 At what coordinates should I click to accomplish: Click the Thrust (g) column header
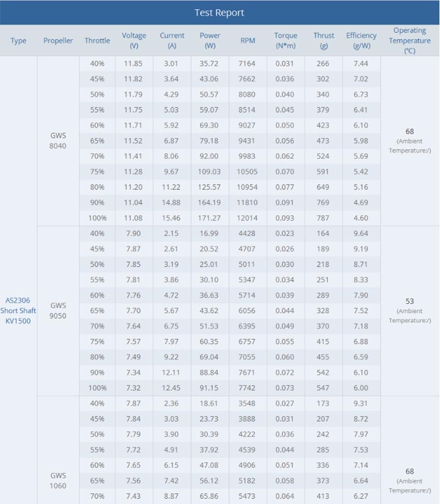tap(323, 41)
